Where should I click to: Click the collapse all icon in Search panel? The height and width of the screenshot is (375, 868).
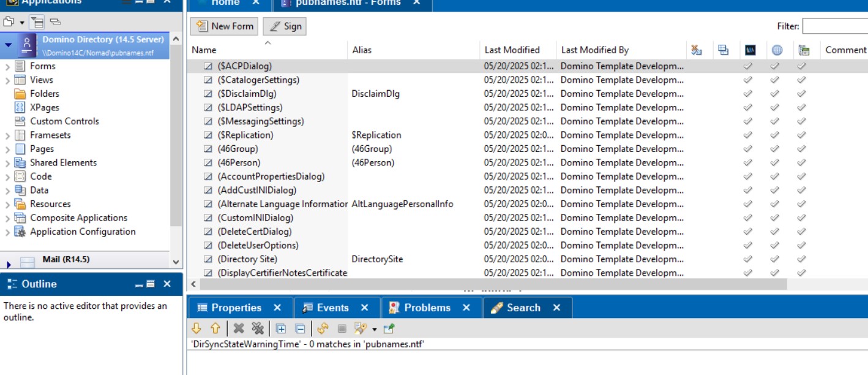point(300,328)
